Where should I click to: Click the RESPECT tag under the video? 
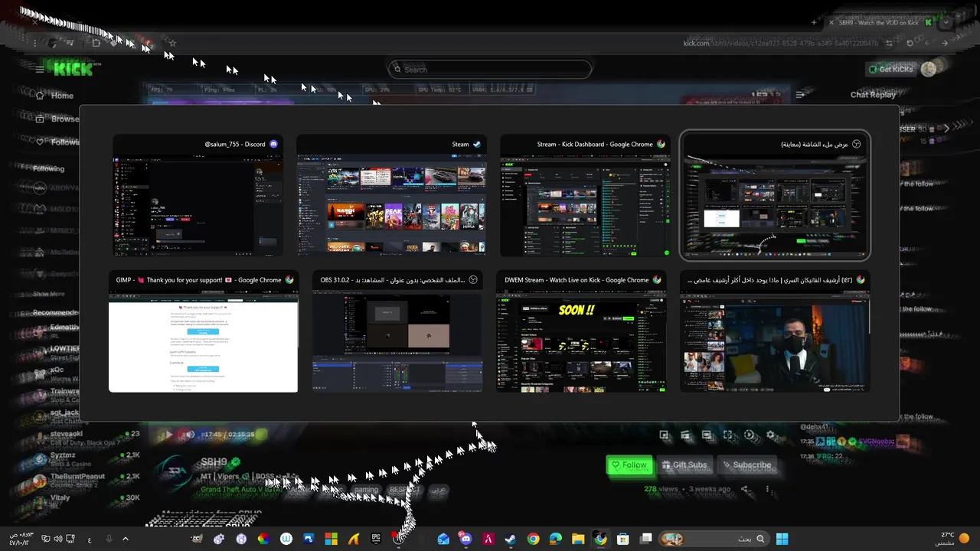(404, 489)
